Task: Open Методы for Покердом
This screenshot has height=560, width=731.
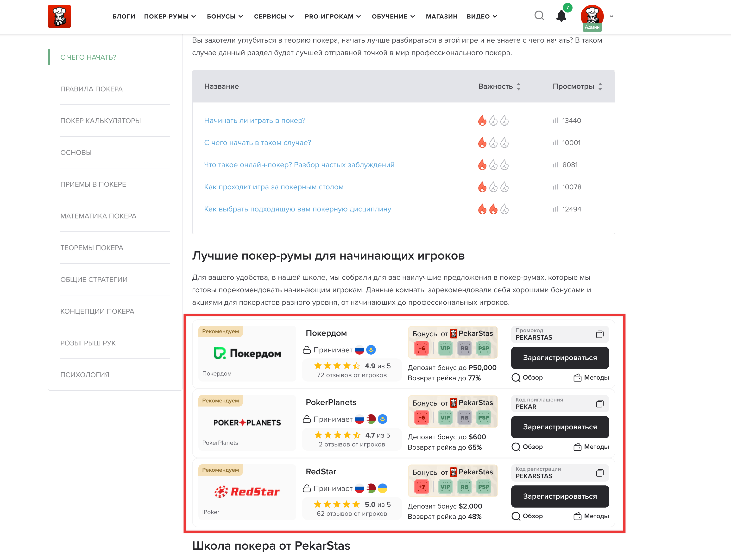Action: point(591,377)
